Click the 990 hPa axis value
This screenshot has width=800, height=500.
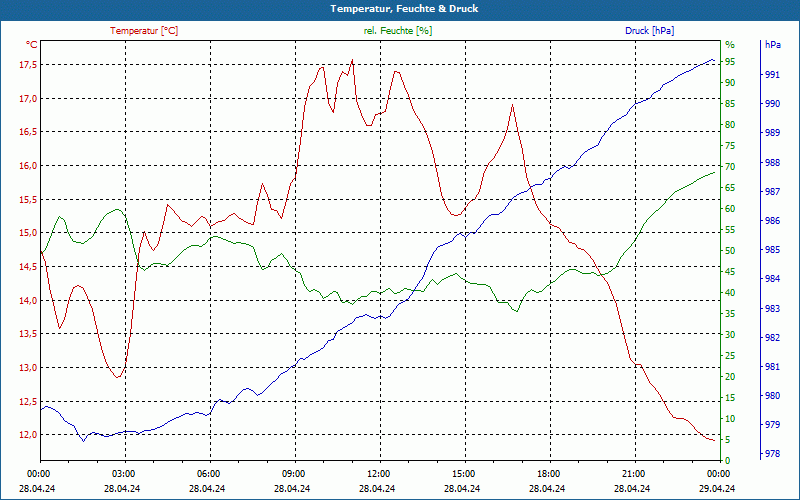tap(772, 104)
